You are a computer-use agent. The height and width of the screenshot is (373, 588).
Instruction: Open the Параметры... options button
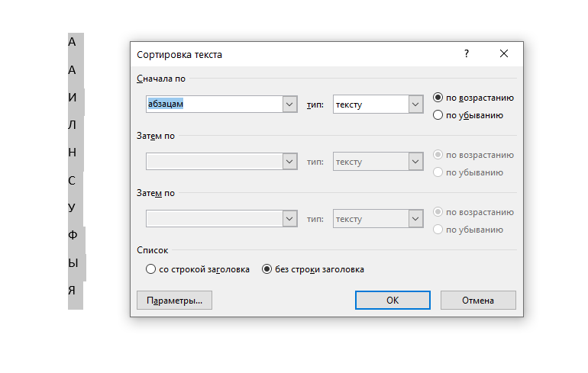174,301
